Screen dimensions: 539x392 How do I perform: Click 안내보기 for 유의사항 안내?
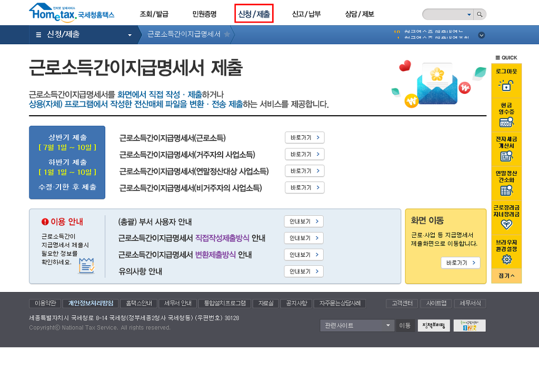click(304, 272)
